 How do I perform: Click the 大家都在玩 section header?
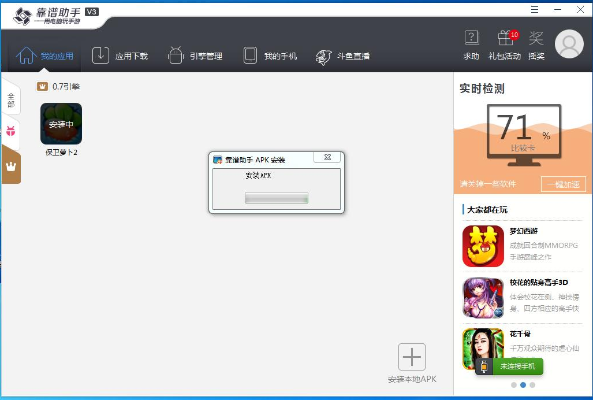pos(487,209)
